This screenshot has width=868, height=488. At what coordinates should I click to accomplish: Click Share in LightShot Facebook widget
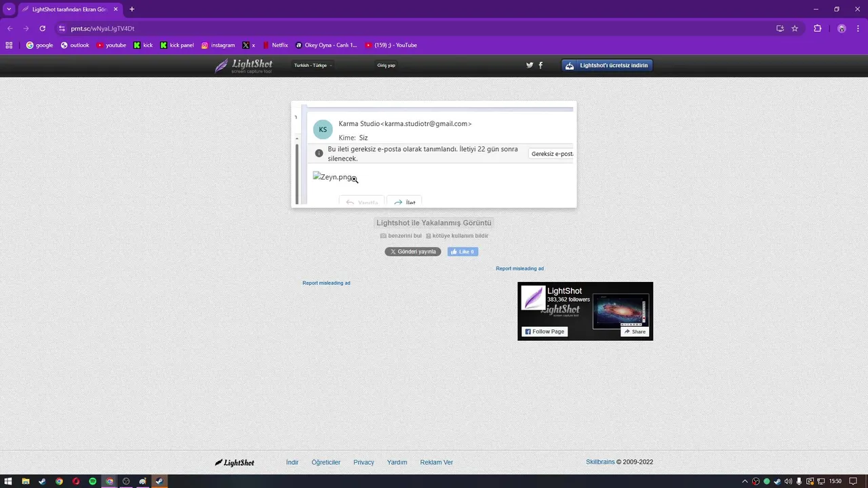coord(635,331)
